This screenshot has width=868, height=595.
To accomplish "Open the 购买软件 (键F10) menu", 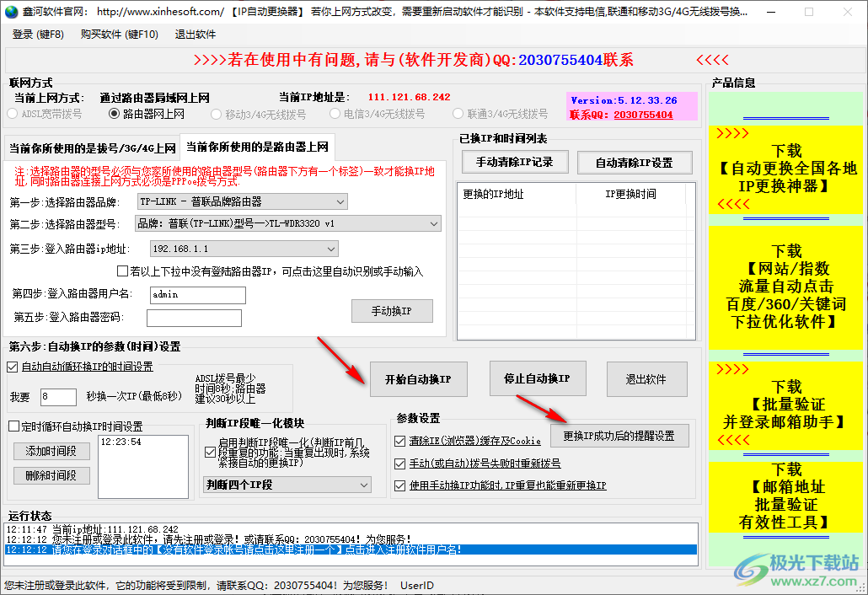I will pos(119,35).
